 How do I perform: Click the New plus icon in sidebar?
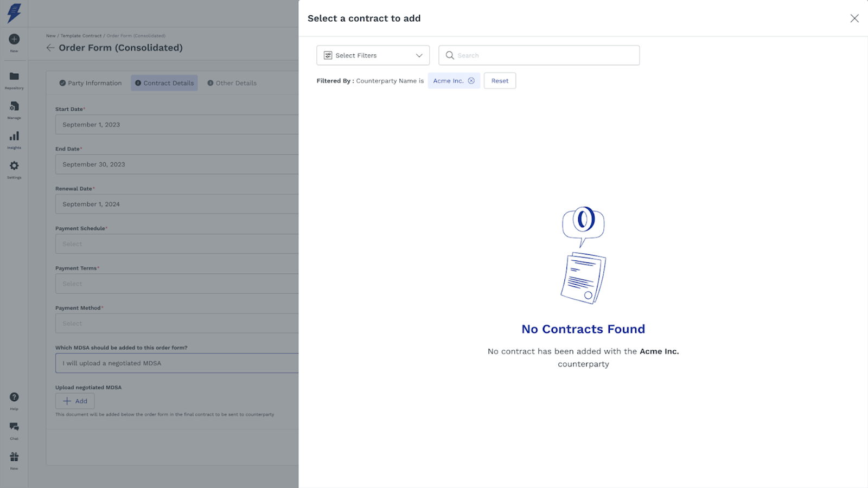pyautogui.click(x=14, y=40)
